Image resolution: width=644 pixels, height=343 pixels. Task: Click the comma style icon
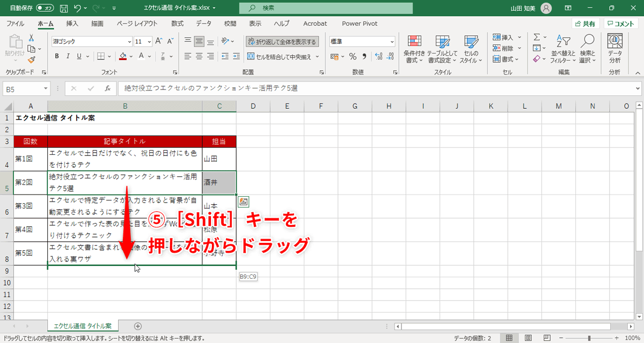pos(363,56)
